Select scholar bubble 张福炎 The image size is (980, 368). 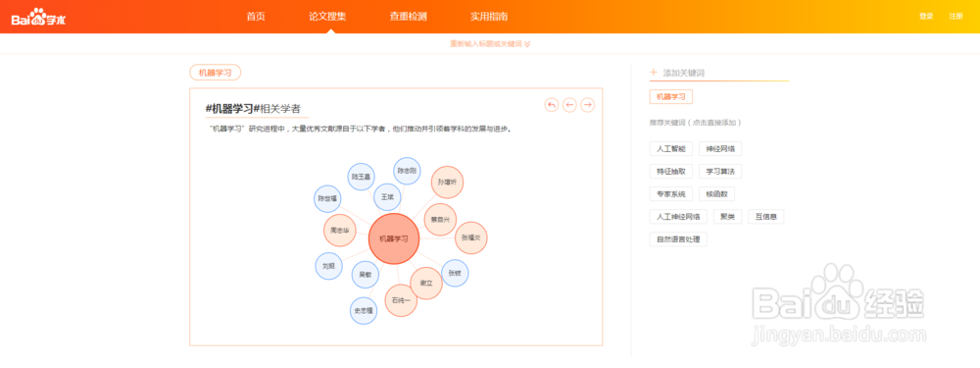[x=470, y=237]
